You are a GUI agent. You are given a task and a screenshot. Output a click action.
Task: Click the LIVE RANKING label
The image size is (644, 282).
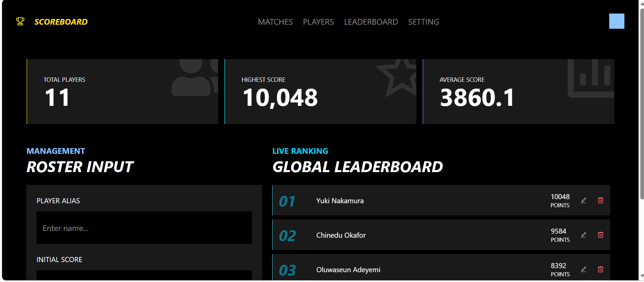coord(300,151)
